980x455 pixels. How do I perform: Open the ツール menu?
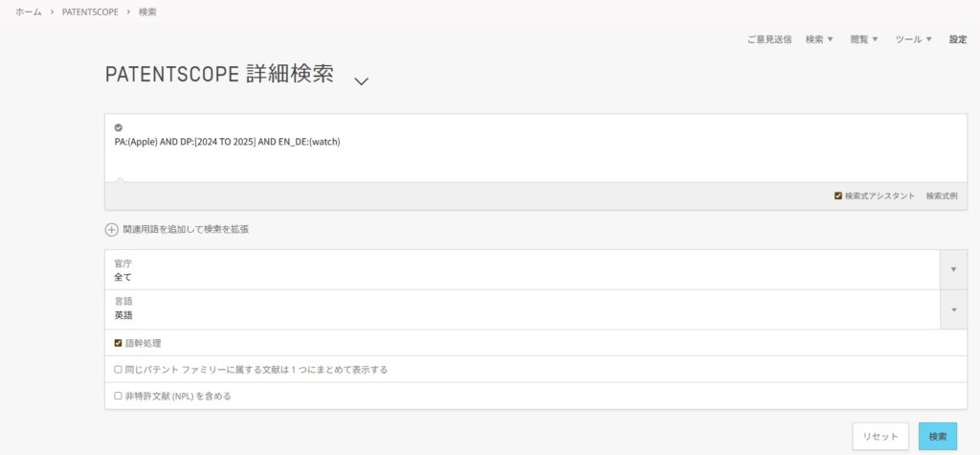tap(913, 39)
